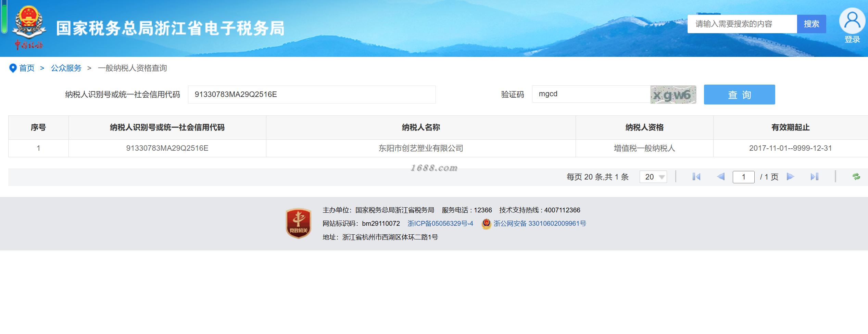
Task: Open the 首页 breadcrumb link
Action: (27, 68)
